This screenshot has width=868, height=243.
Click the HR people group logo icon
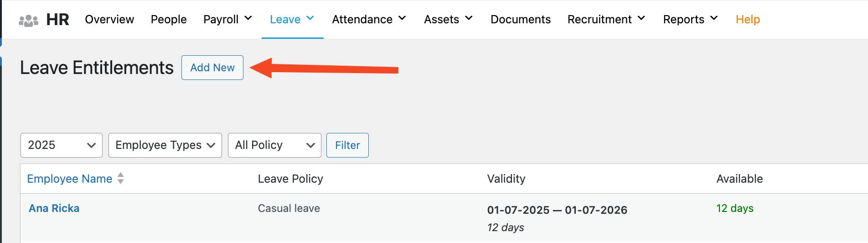click(x=28, y=20)
